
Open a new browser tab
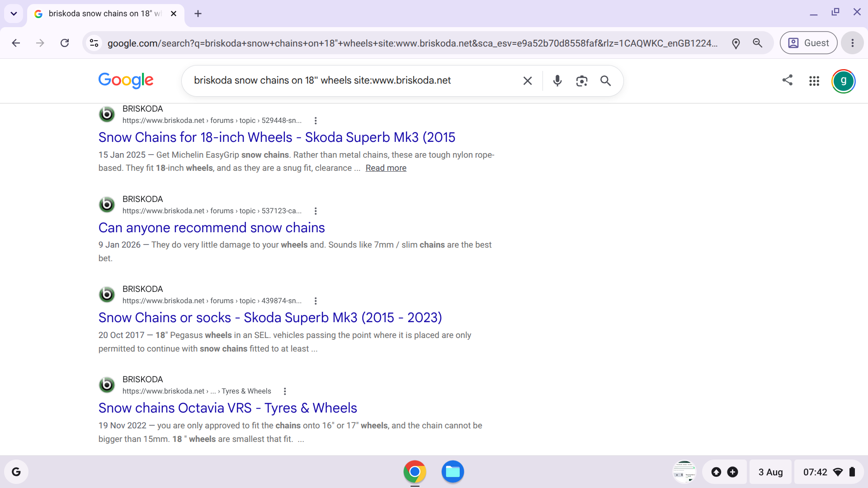click(x=198, y=14)
